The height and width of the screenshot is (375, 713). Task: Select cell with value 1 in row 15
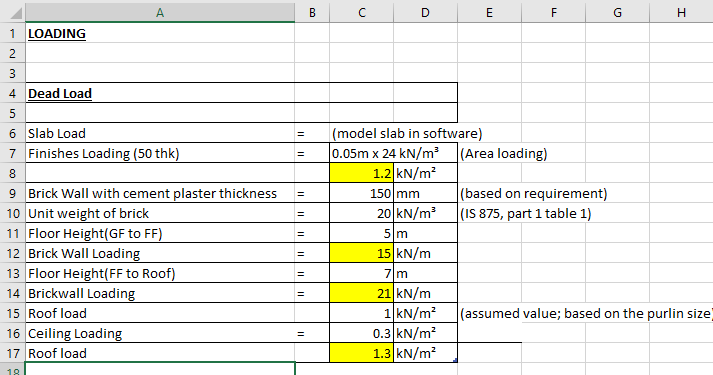[362, 313]
